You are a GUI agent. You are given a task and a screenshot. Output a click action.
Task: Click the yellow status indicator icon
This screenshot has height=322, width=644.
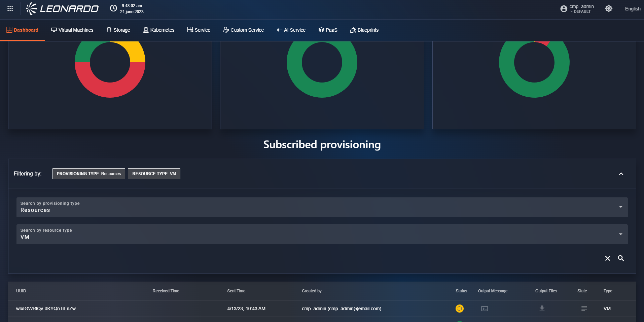pos(459,309)
